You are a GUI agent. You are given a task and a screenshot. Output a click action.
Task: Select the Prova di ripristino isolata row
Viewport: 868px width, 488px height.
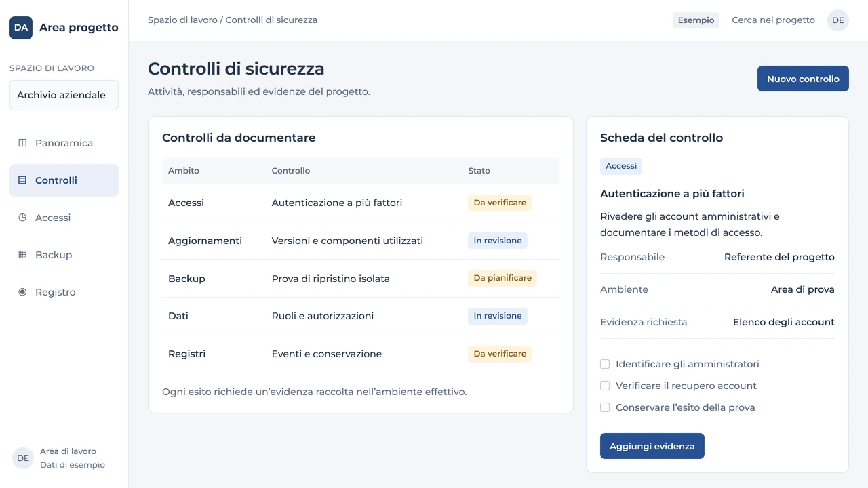[361, 279]
